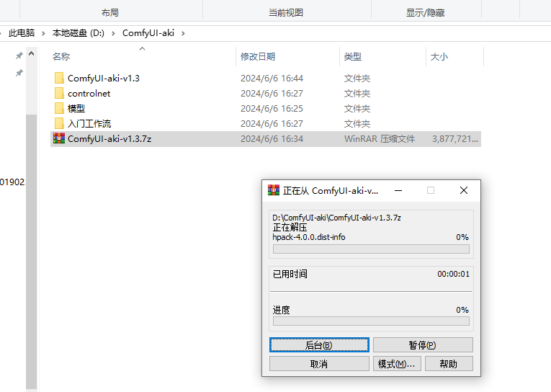551x392 pixels.
Task: Send extraction to background with 后台(B)
Action: tap(319, 345)
